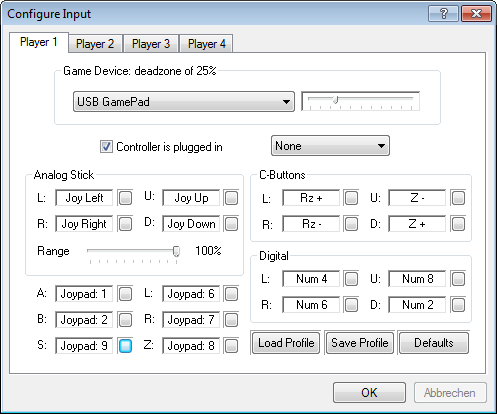Click the Digital Num 8 field

[x=417, y=279]
